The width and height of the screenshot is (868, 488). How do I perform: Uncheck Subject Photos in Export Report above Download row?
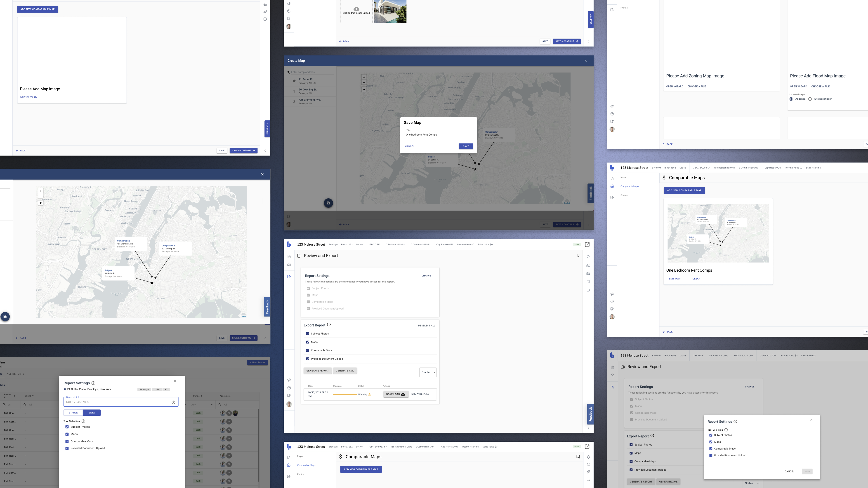(x=307, y=334)
